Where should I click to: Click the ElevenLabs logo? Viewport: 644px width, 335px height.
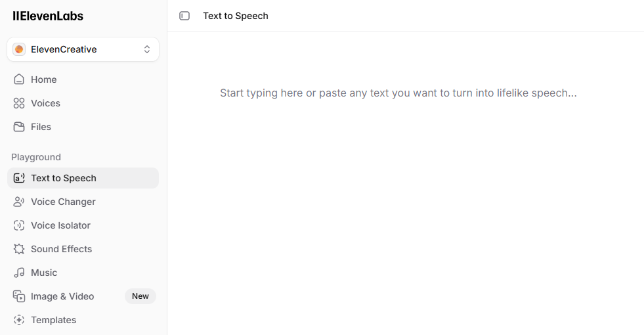click(48, 16)
